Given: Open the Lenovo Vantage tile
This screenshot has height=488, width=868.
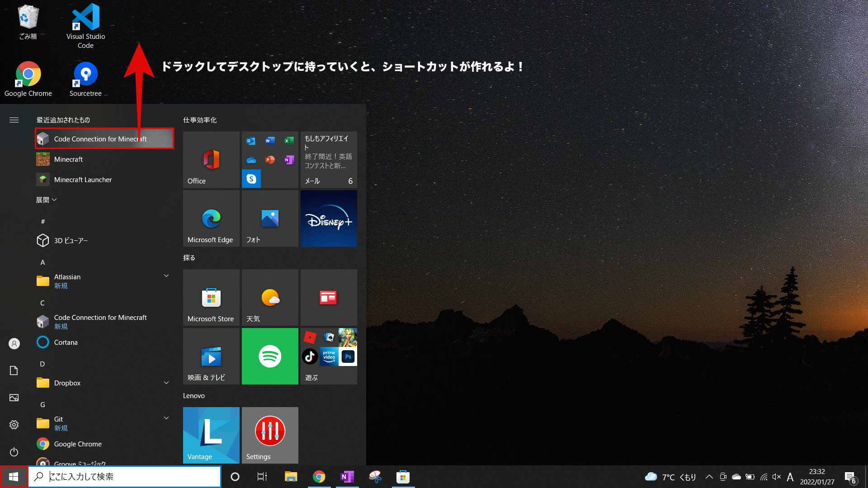Looking at the screenshot, I should (x=211, y=435).
